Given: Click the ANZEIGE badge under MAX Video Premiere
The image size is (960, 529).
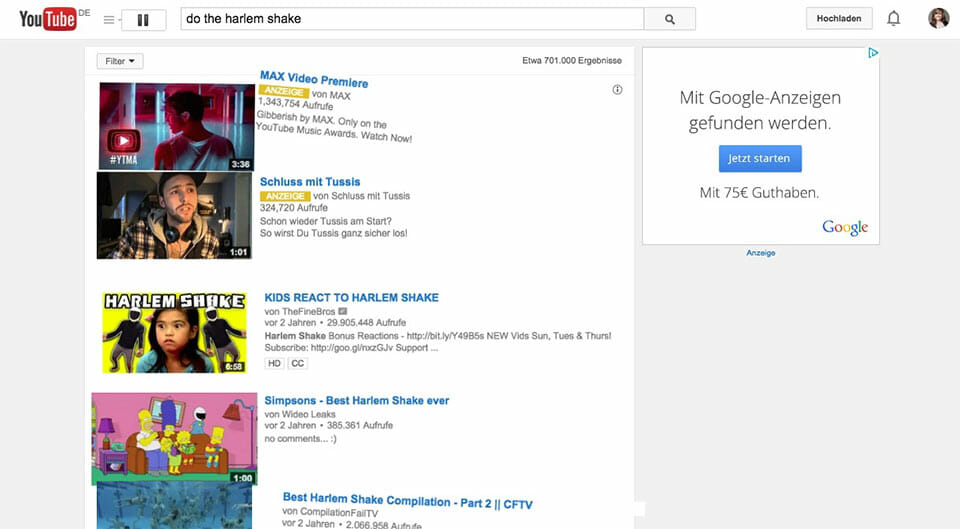Looking at the screenshot, I should tap(284, 91).
